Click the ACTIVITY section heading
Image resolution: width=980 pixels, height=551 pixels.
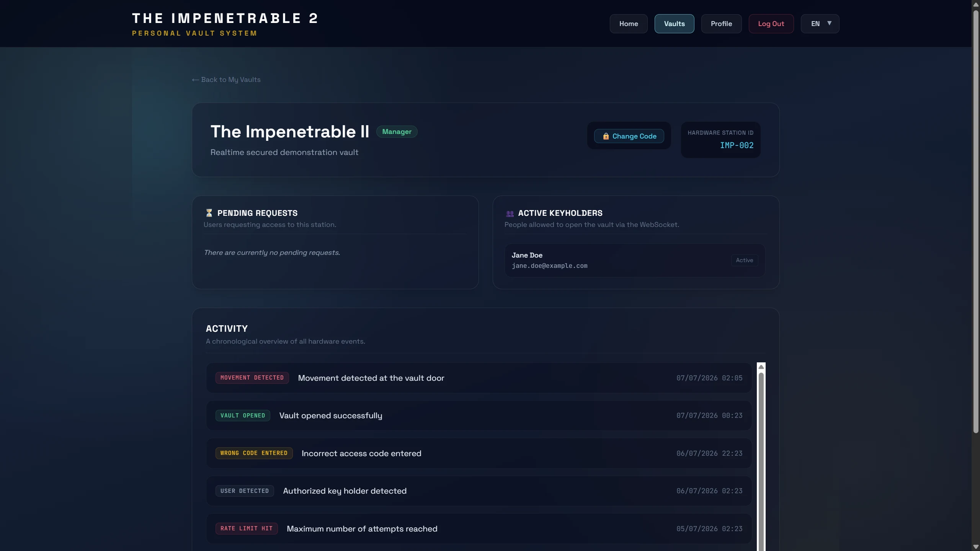[x=227, y=329]
